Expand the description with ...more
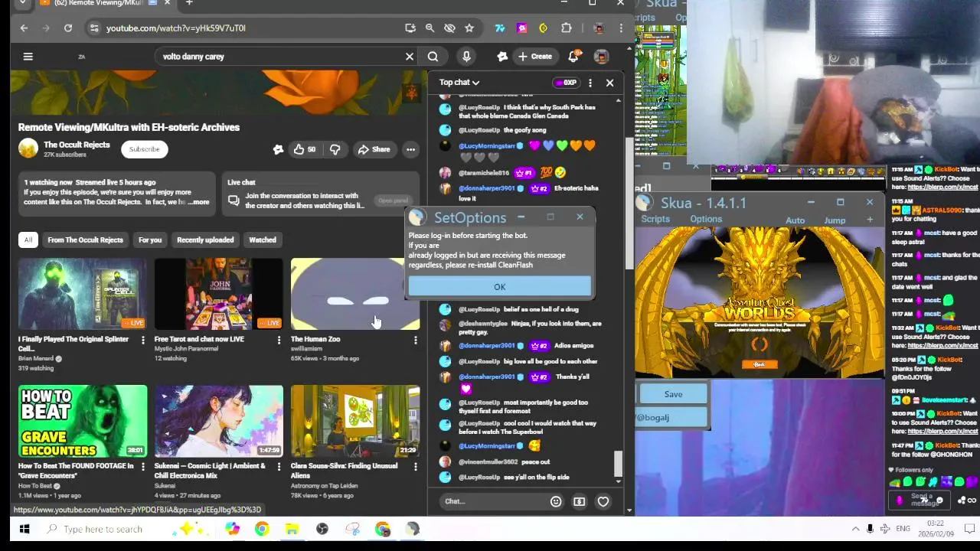 [198, 202]
